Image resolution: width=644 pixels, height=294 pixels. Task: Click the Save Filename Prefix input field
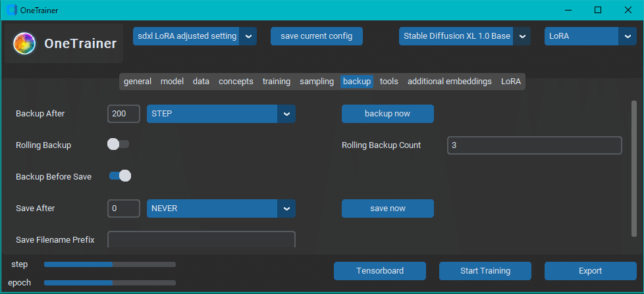tap(201, 239)
